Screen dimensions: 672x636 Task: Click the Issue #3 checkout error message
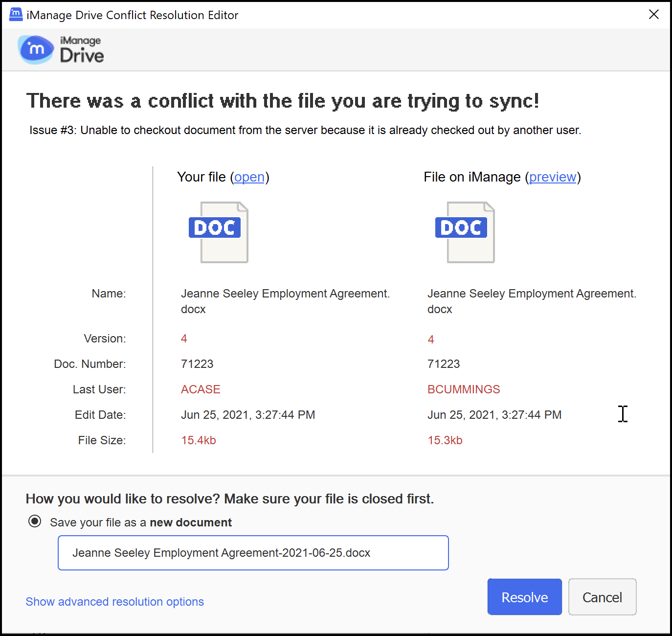tap(305, 130)
